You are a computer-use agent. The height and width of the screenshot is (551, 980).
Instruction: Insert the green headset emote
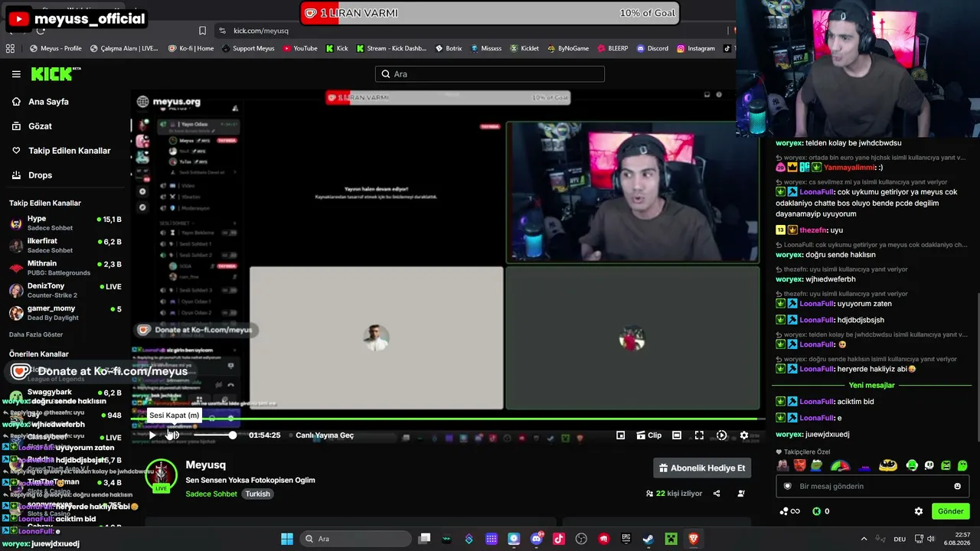(x=912, y=465)
